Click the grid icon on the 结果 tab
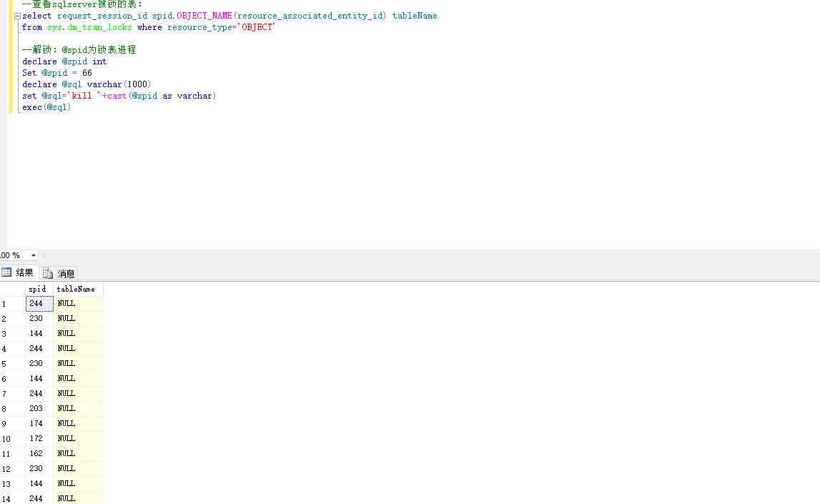Viewport: 820px width, 504px height. point(6,272)
